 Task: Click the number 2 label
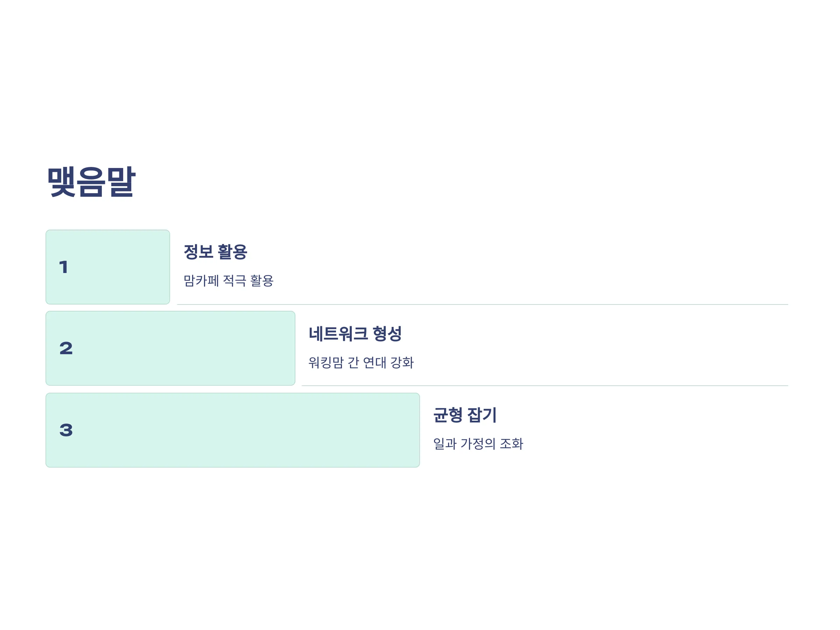(66, 349)
